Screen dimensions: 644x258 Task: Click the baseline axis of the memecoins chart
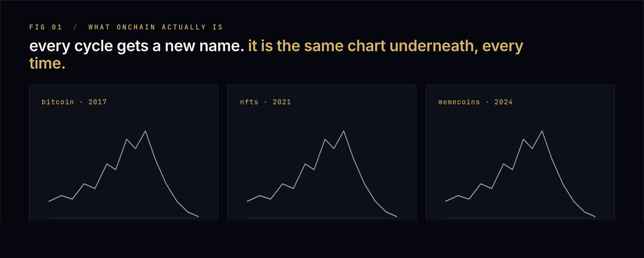pos(520,218)
